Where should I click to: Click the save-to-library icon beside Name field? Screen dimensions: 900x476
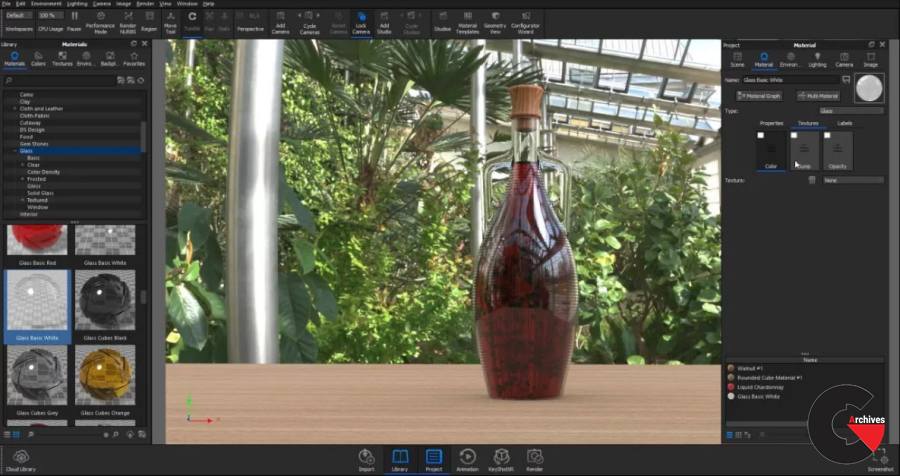coord(846,80)
